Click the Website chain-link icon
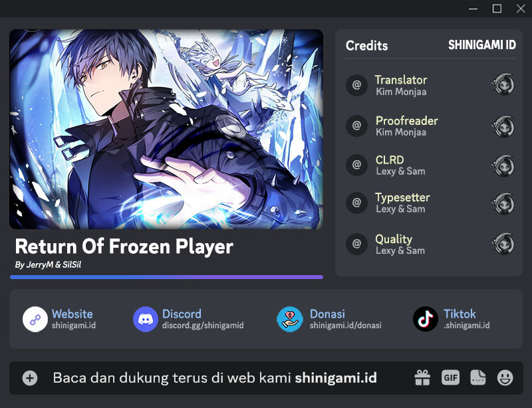 (35, 319)
